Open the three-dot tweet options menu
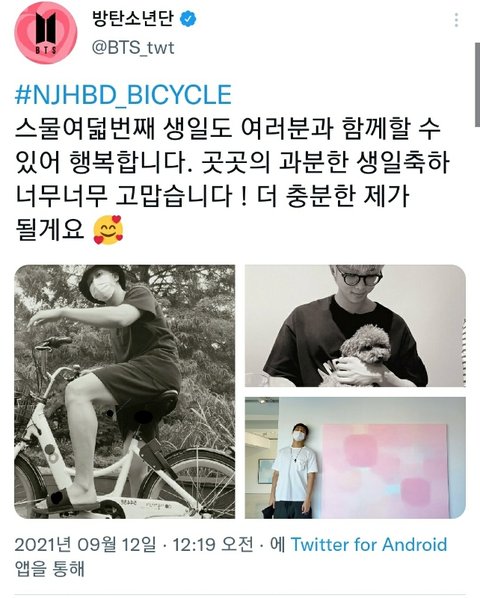Image resolution: width=480 pixels, height=598 pixels. coord(456,20)
